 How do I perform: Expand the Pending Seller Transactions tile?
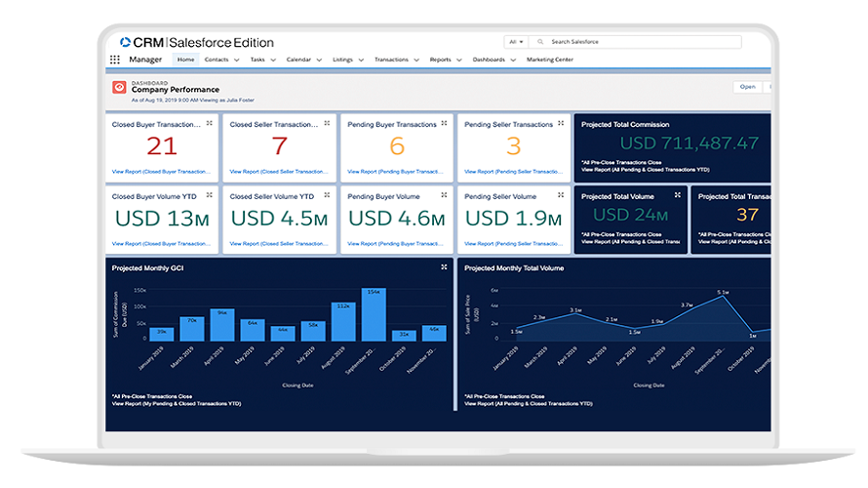(561, 123)
